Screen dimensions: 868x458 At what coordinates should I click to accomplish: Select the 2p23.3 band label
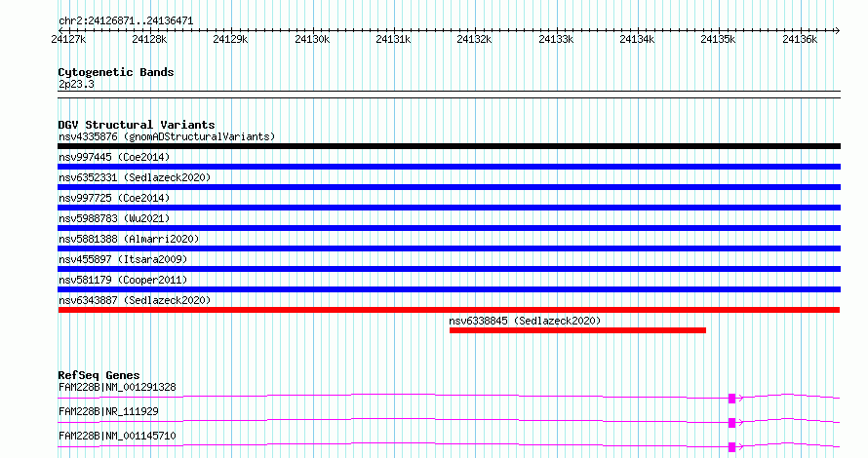click(76, 85)
